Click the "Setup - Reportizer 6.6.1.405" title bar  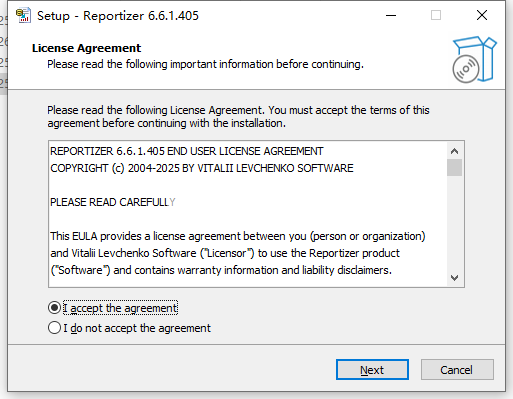(118, 16)
